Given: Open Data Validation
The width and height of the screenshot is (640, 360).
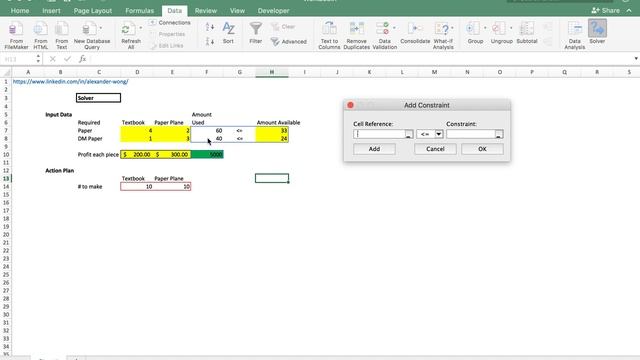Looking at the screenshot, I should [384, 35].
